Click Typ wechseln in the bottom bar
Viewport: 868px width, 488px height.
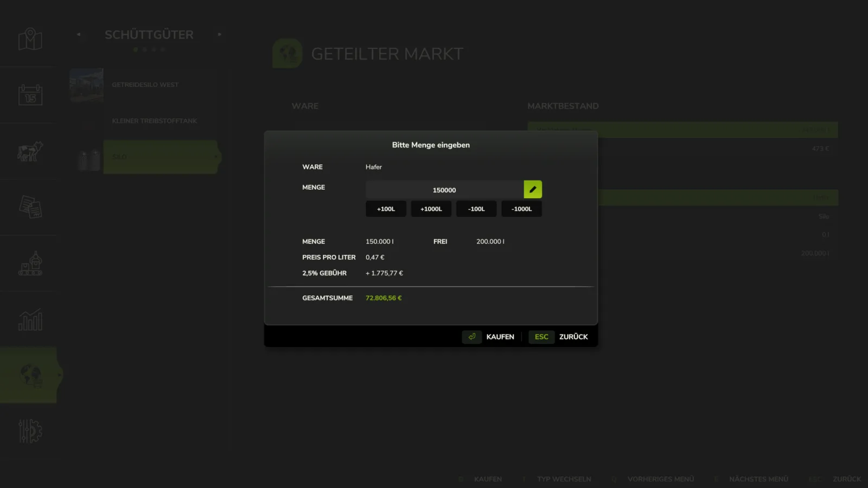coord(564,479)
